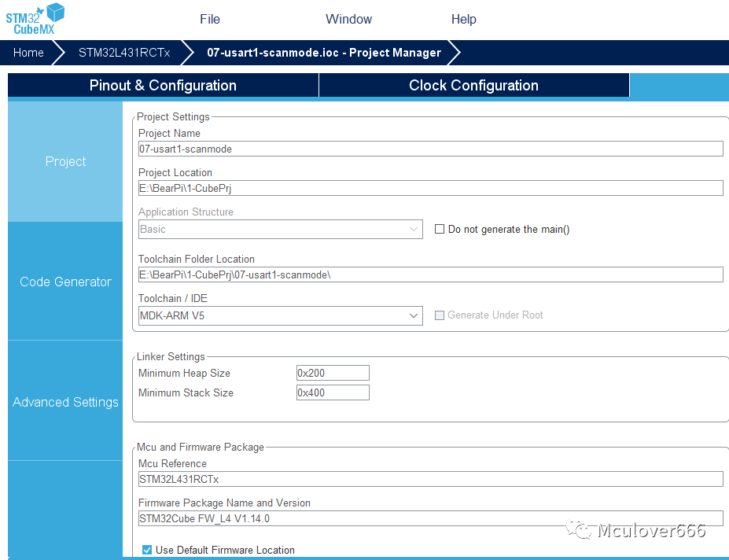This screenshot has width=729, height=560.
Task: Click the Toolchain / IDE dropdown arrow
Action: click(414, 316)
